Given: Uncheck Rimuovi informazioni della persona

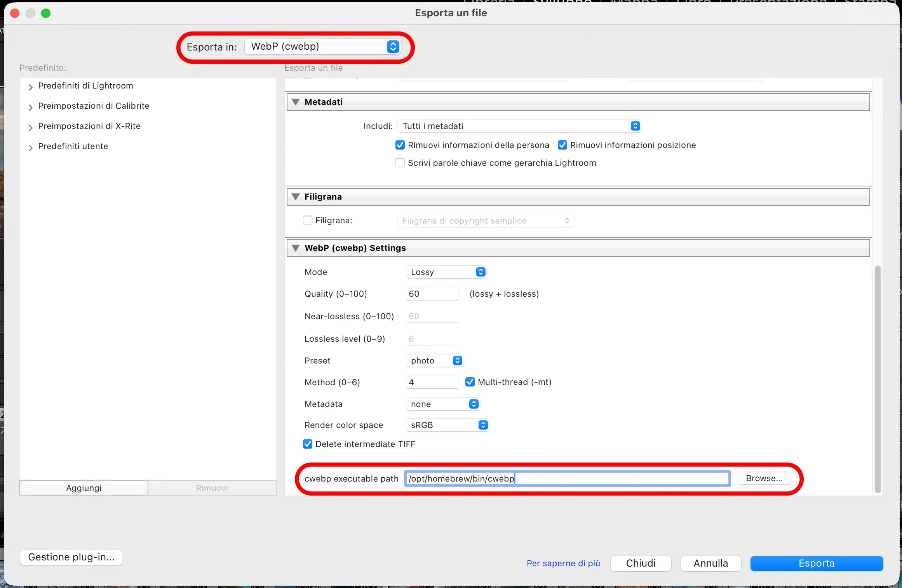Looking at the screenshot, I should pos(400,145).
